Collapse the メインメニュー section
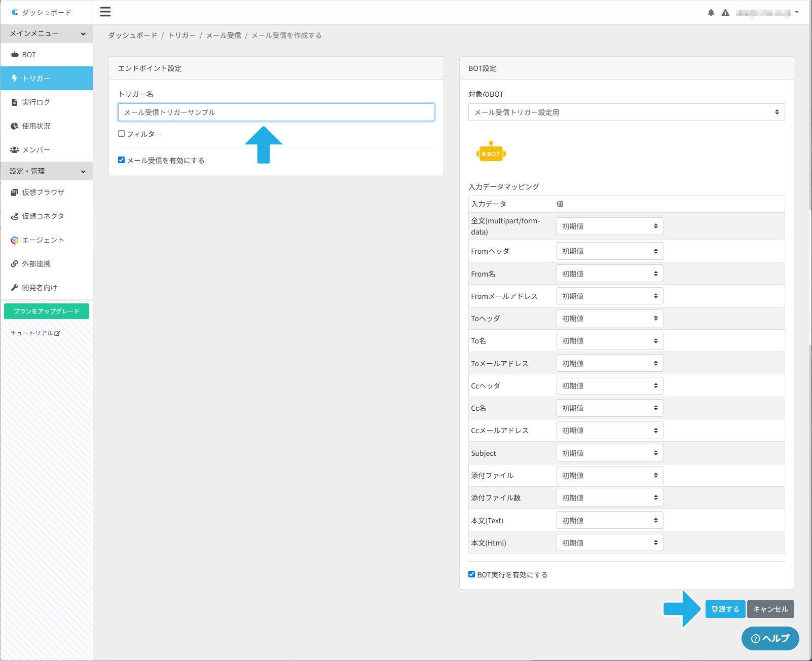Screen dimensions: 812x661 coord(47,33)
